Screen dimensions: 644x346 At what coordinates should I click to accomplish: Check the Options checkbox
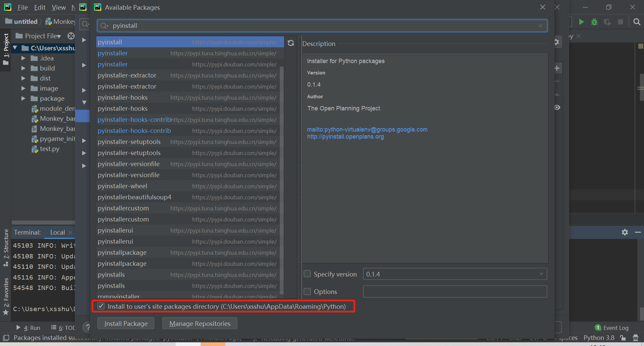coord(307,291)
